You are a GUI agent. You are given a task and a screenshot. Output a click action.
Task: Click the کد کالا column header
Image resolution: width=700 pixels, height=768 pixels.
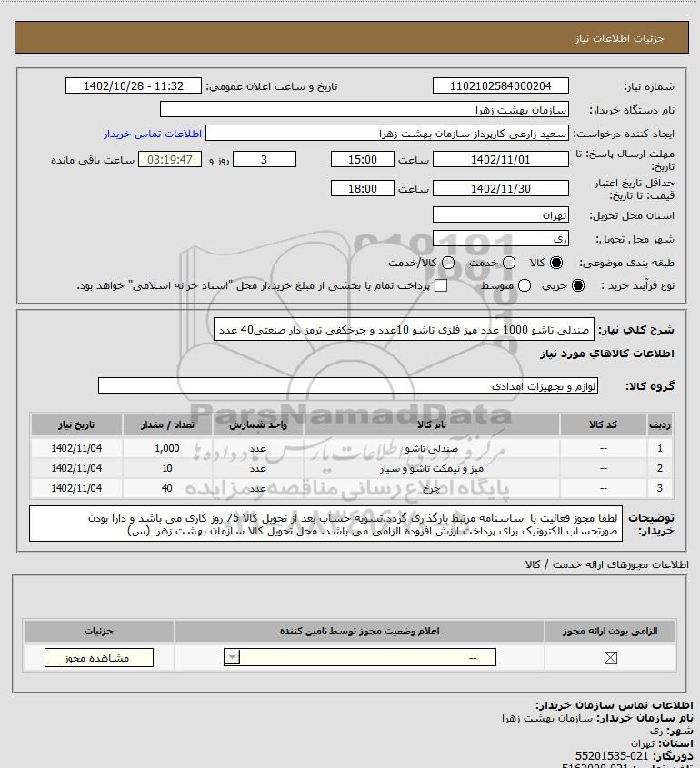point(603,424)
